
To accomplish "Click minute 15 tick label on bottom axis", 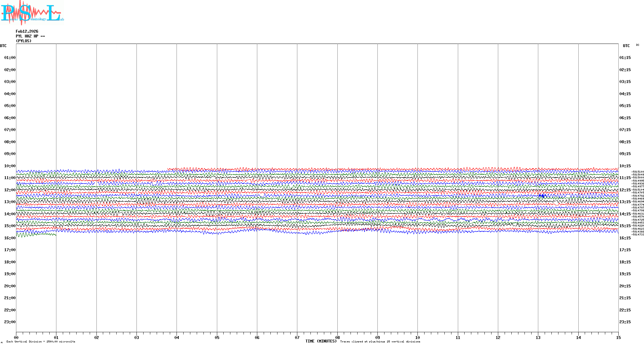I will coord(618,337).
